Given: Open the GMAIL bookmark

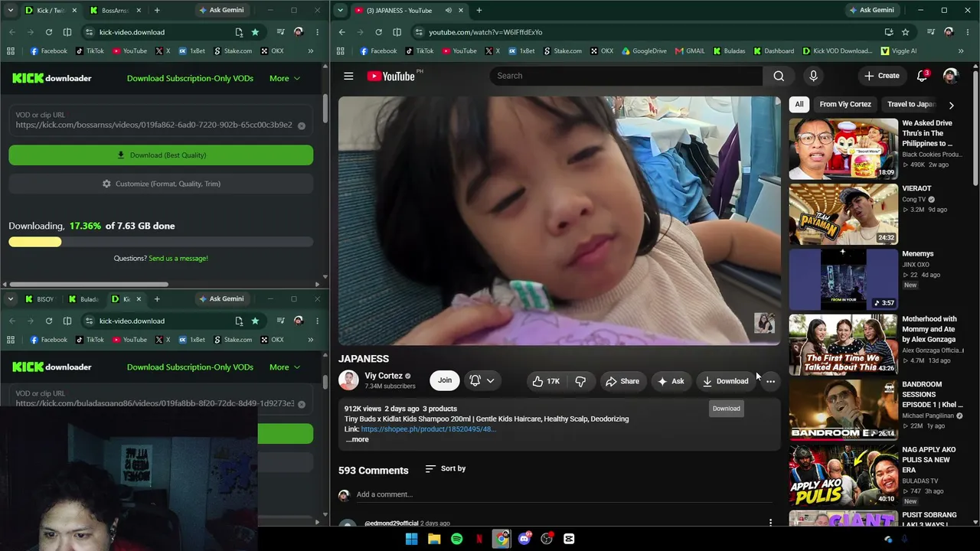Looking at the screenshot, I should pos(690,51).
